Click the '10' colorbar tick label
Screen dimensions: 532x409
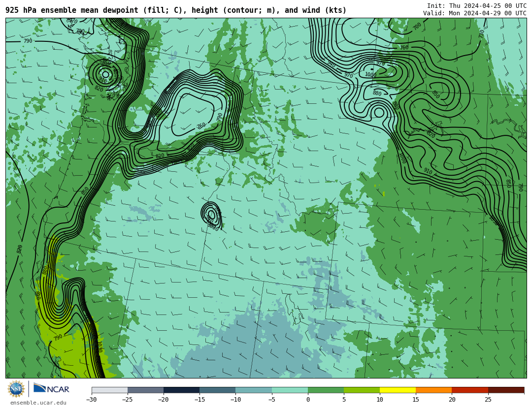380,400
